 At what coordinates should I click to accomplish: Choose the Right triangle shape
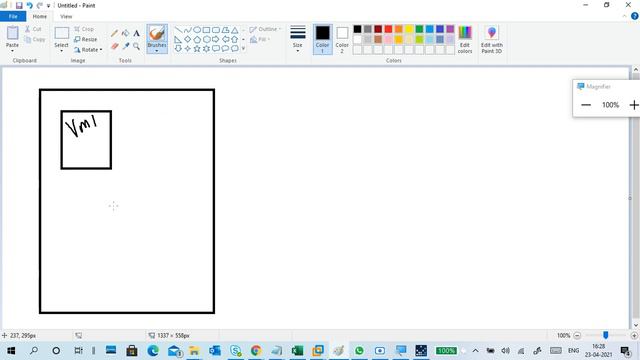point(178,39)
